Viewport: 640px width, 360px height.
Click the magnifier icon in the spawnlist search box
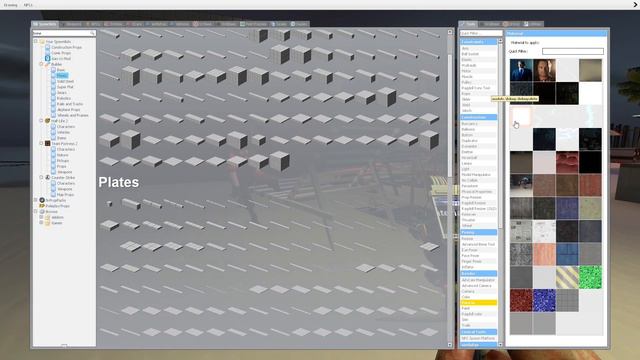click(x=92, y=33)
